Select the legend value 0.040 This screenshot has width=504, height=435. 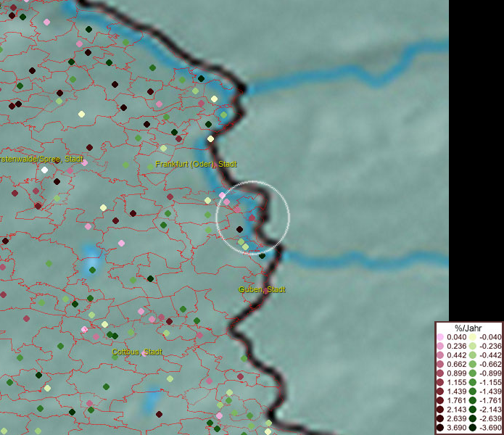[456, 337]
